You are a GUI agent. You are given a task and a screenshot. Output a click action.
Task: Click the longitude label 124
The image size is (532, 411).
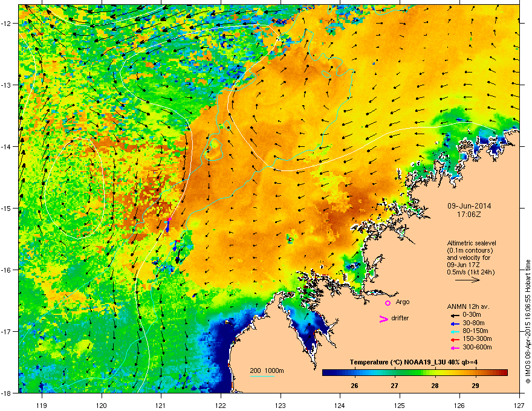pos(340,405)
